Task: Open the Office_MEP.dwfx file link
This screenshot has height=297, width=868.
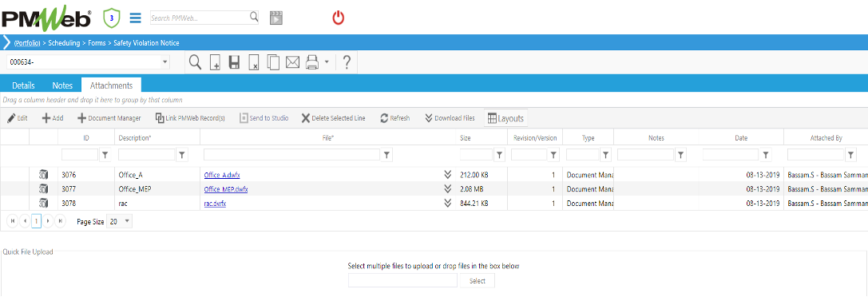Action: tap(226, 189)
